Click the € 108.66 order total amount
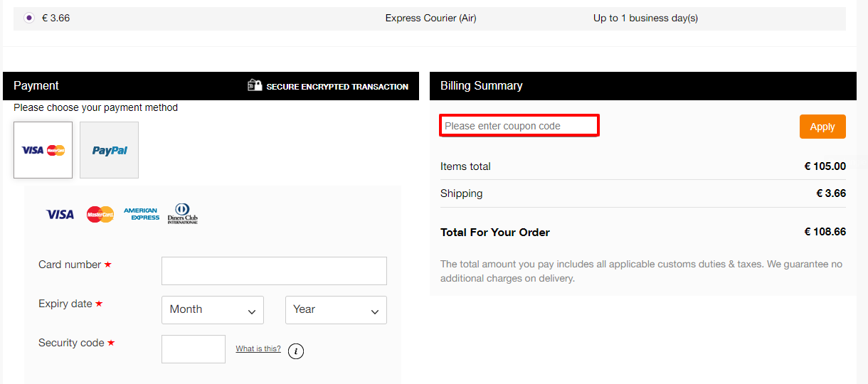868x384 pixels. pyautogui.click(x=825, y=232)
